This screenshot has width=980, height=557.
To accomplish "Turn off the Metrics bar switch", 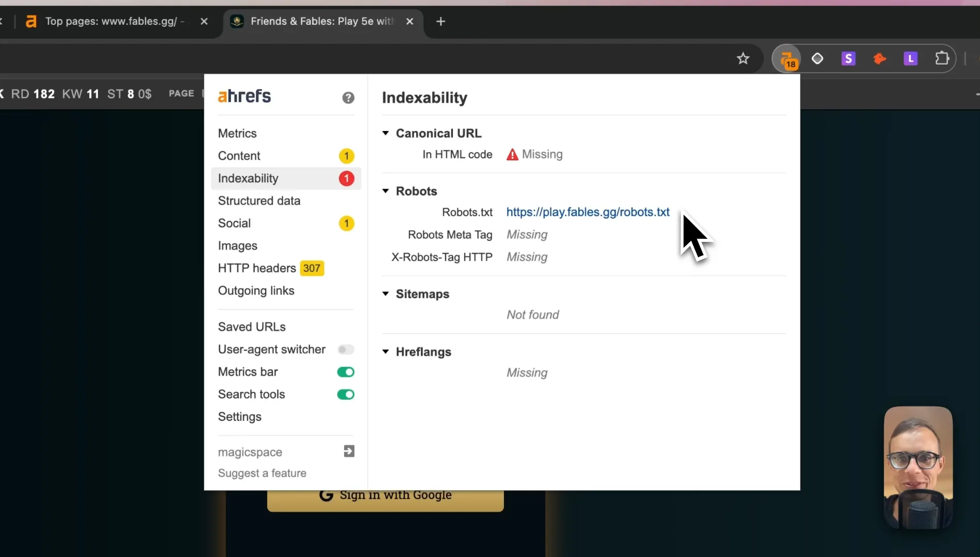I will pos(346,372).
